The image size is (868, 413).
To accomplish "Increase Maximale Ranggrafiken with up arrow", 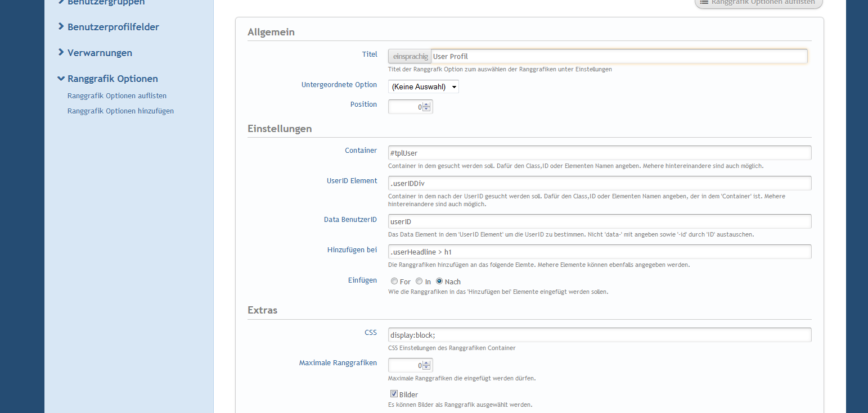I will [x=426, y=362].
